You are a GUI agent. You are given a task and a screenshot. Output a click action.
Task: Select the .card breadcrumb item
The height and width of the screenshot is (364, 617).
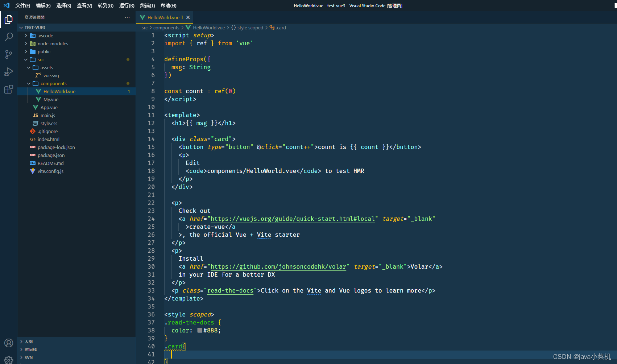click(x=281, y=28)
